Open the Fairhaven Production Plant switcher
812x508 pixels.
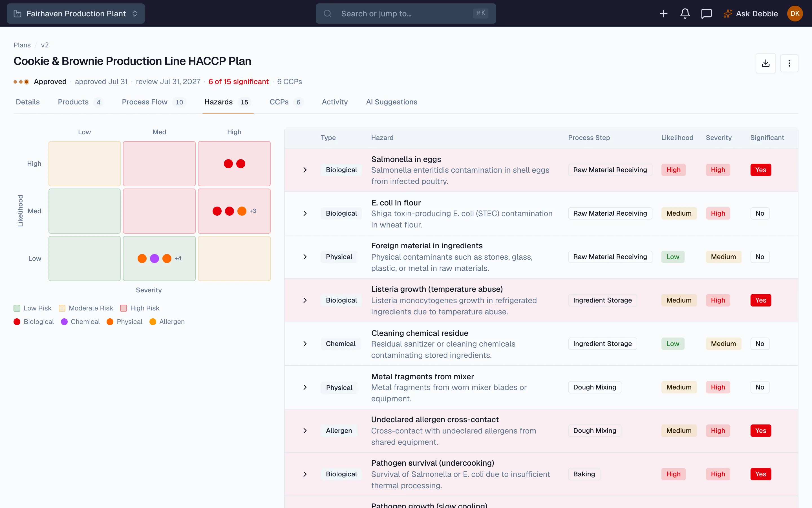click(x=76, y=14)
